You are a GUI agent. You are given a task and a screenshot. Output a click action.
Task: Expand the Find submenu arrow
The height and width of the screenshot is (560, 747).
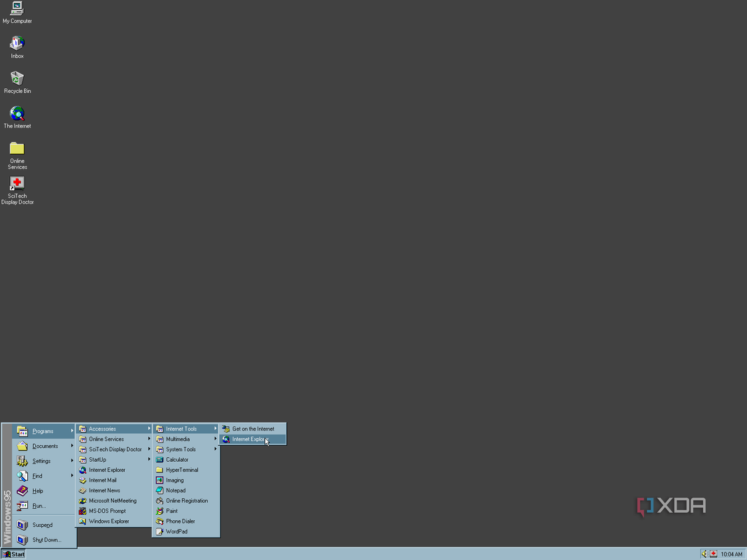[72, 475]
